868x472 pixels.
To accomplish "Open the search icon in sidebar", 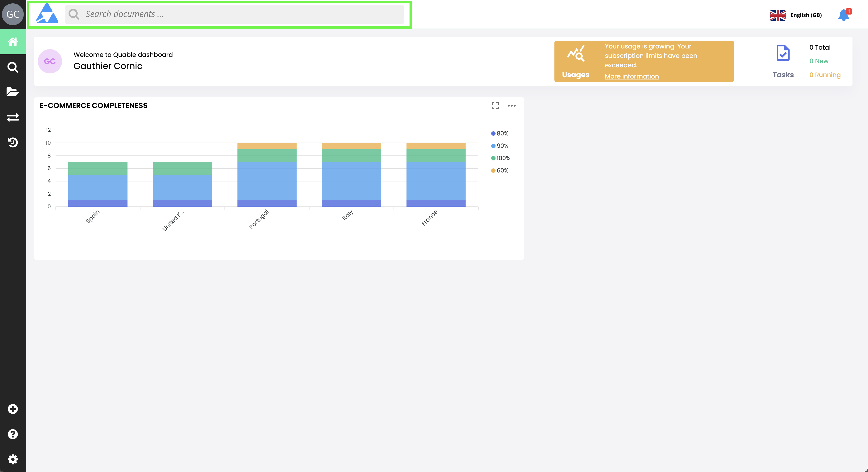I will [13, 67].
